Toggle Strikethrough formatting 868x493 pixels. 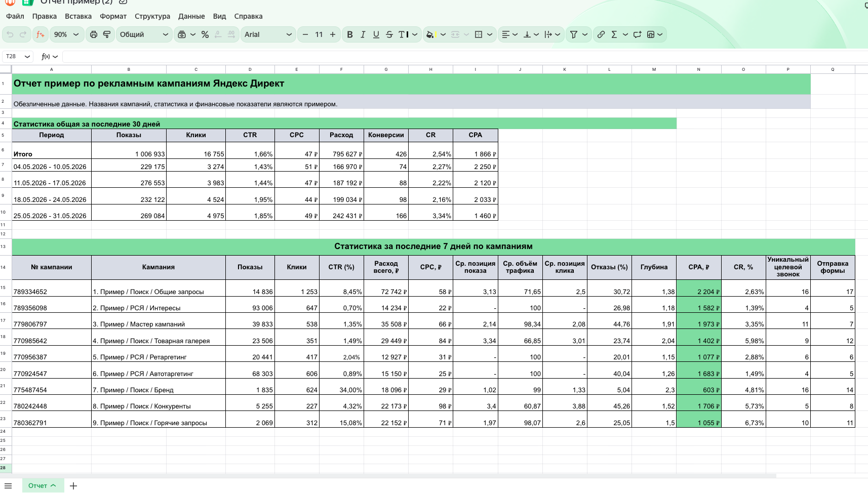click(389, 34)
